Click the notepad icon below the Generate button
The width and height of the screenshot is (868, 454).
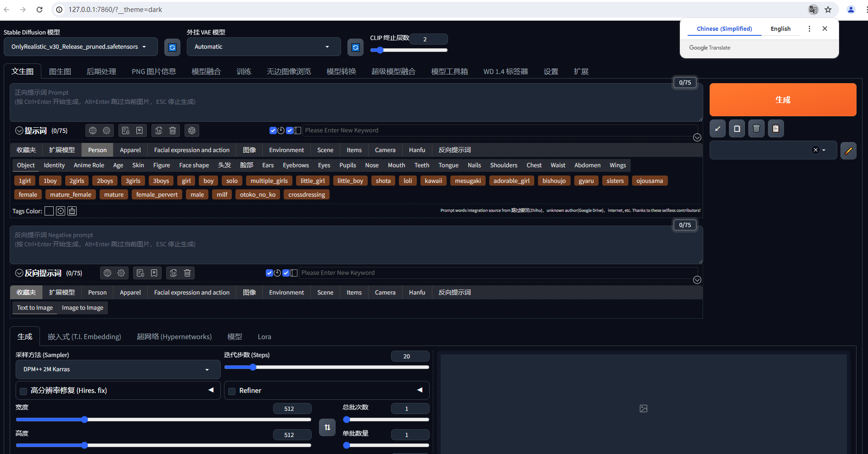click(x=737, y=129)
